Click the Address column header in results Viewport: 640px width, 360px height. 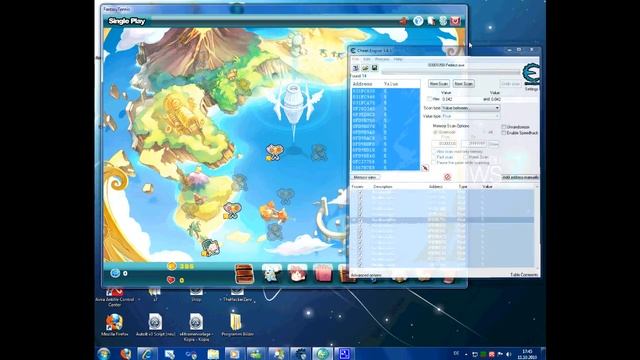(x=362, y=84)
